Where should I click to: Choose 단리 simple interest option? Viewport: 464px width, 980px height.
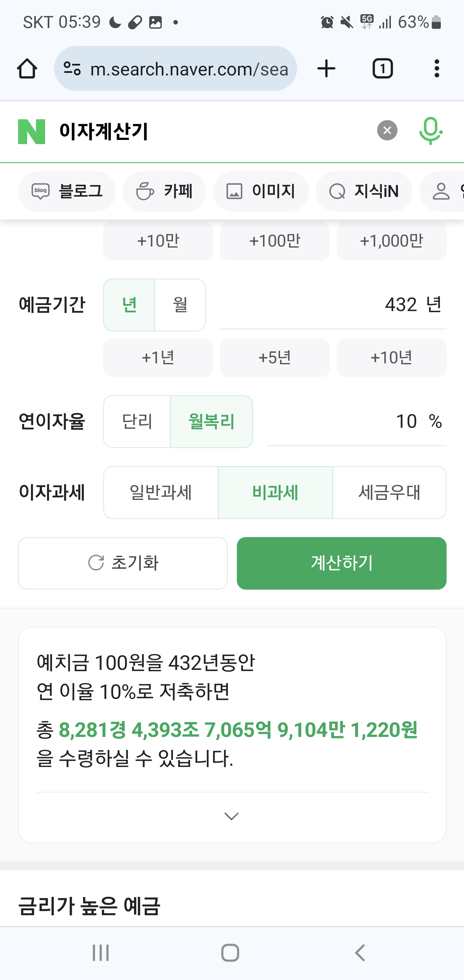click(137, 422)
